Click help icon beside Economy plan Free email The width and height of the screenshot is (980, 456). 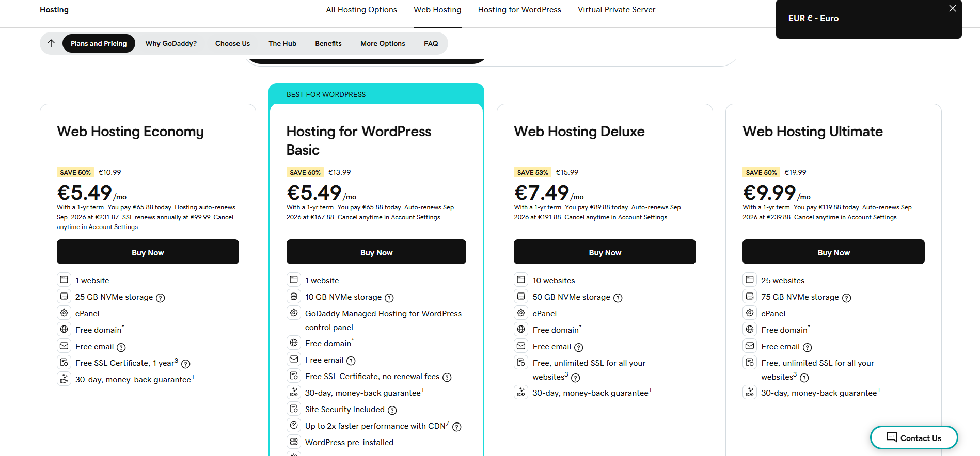click(x=121, y=347)
